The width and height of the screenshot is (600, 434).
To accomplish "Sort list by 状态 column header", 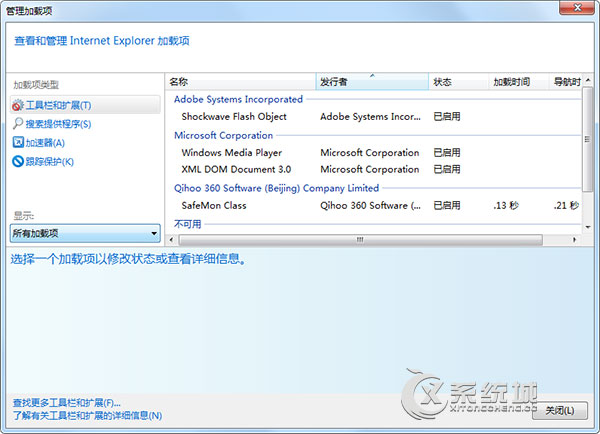I will [x=458, y=82].
